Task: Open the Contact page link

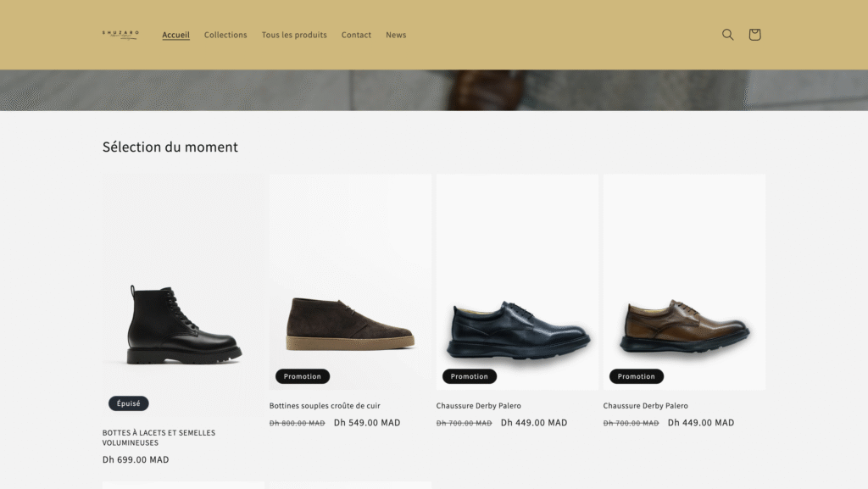Action: [x=356, y=35]
